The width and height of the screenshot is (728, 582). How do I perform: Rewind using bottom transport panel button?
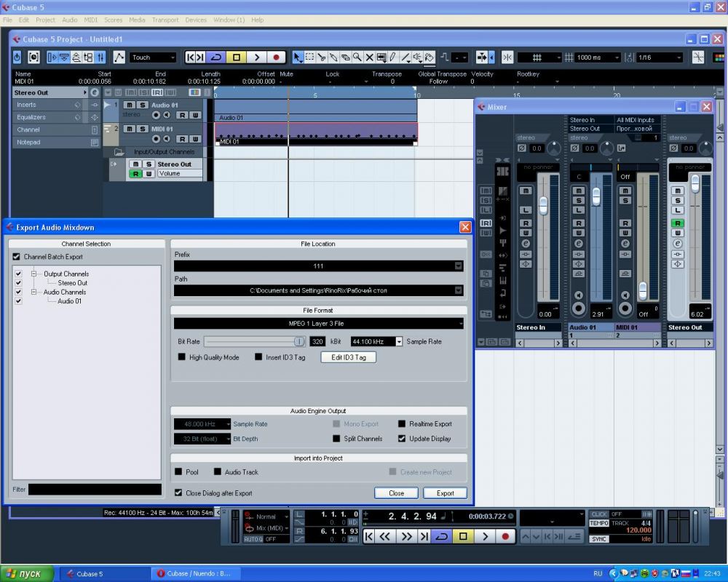click(385, 536)
